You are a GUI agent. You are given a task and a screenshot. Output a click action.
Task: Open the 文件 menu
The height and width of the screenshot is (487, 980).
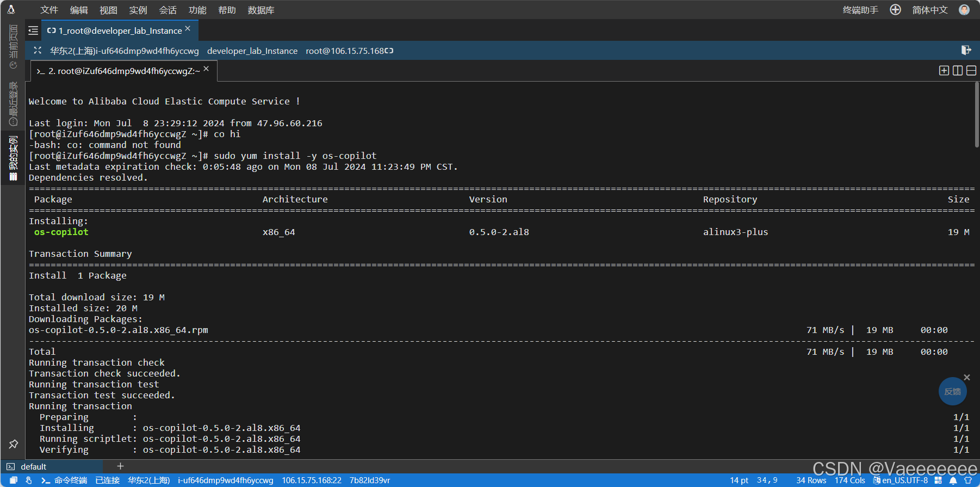tap(49, 10)
